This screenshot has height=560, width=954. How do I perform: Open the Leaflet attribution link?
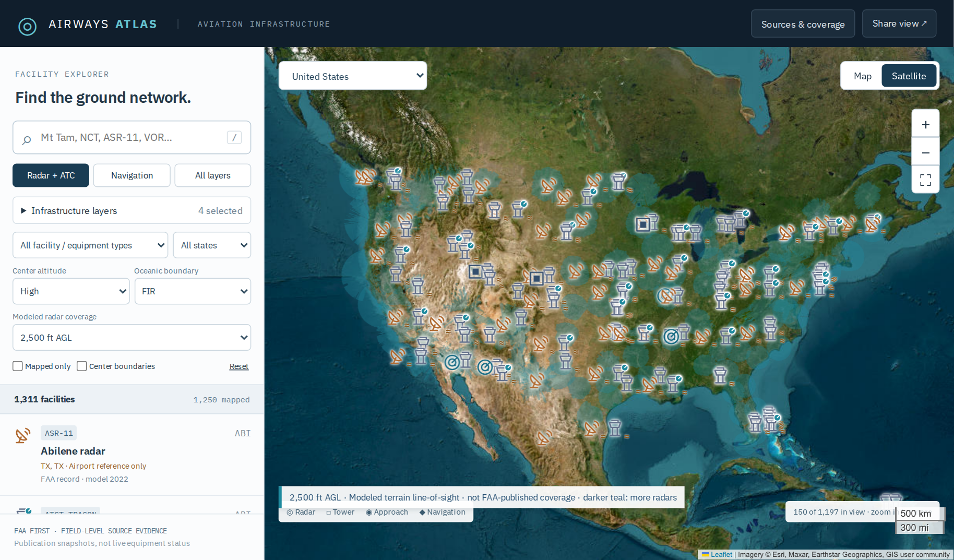point(721,554)
